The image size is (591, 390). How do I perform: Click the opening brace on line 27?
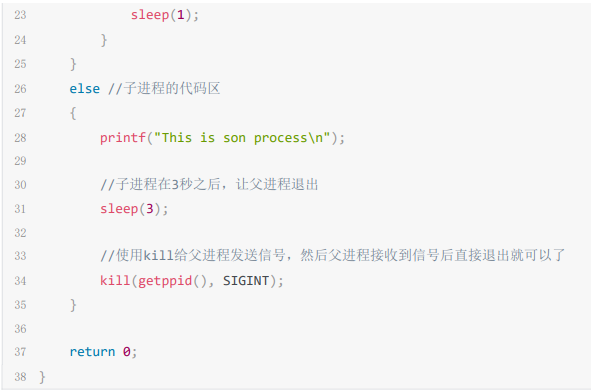(73, 113)
